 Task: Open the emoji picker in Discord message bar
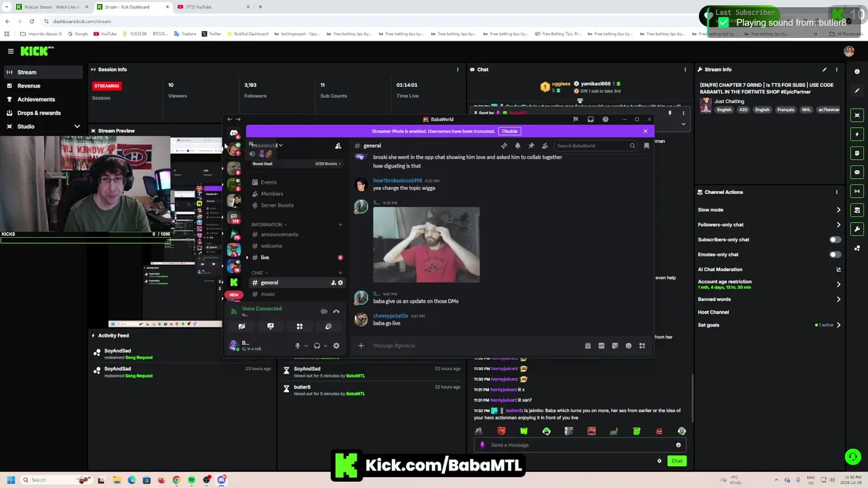pyautogui.click(x=629, y=346)
